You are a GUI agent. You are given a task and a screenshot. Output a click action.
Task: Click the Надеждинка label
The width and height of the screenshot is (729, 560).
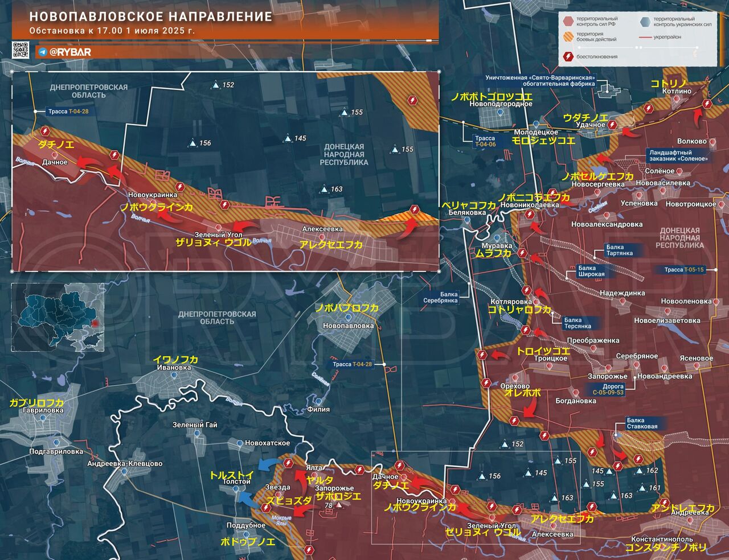622,293
